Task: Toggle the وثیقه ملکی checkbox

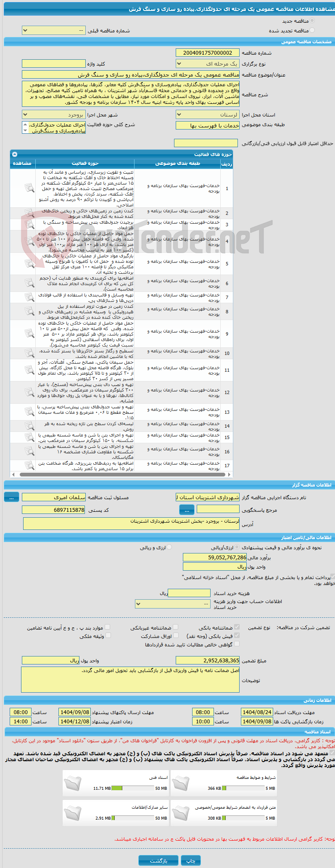Action: point(108,635)
